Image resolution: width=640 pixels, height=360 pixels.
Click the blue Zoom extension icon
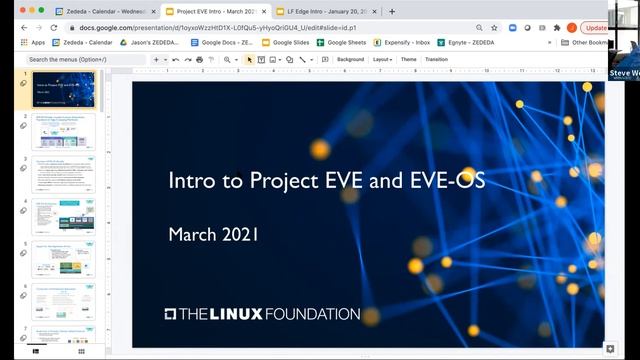513,28
